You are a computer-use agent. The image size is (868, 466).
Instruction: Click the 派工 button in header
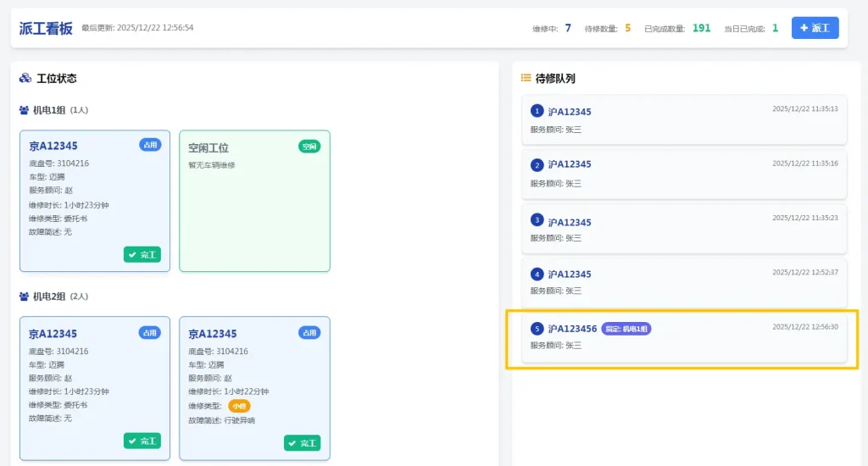click(x=815, y=28)
